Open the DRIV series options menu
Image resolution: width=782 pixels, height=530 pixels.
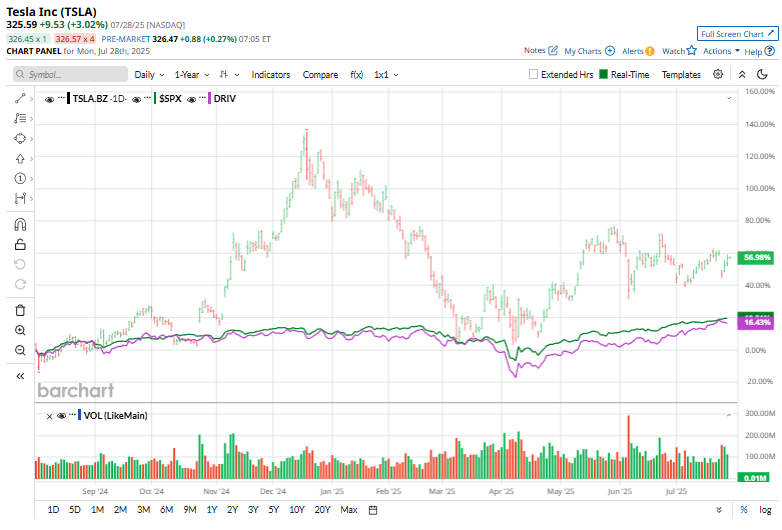pyautogui.click(x=202, y=98)
